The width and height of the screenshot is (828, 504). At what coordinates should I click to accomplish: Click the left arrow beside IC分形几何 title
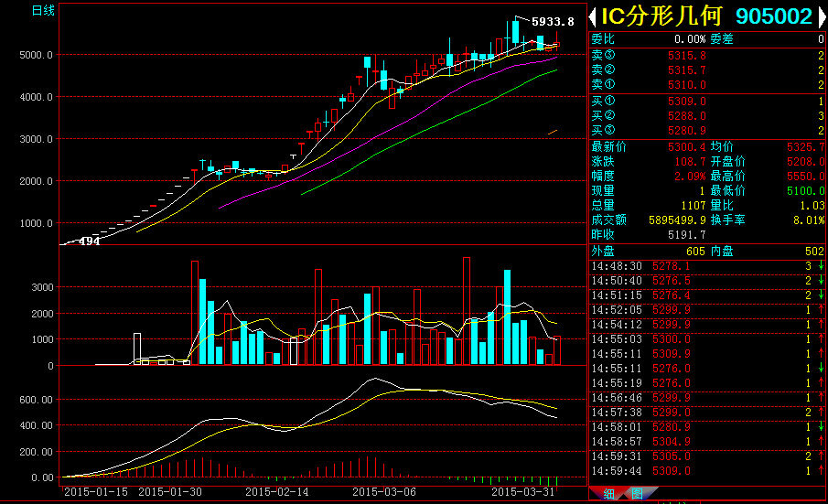click(593, 16)
